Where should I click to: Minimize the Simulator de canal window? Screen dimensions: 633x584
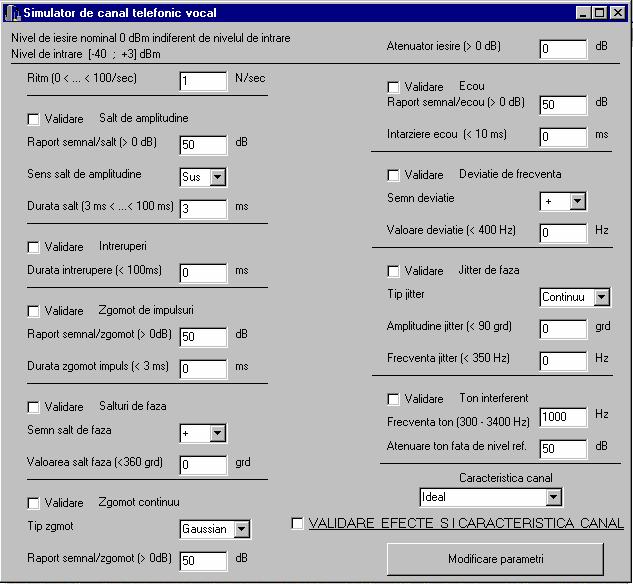tap(583, 13)
